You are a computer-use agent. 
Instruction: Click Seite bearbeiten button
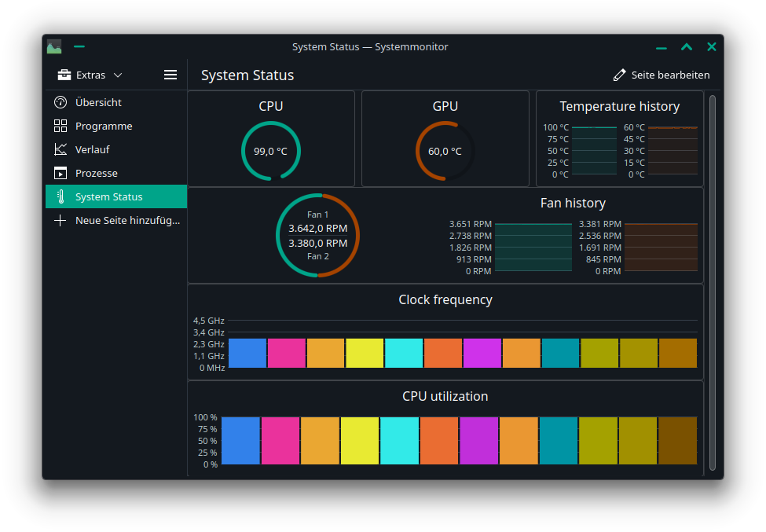(x=662, y=75)
